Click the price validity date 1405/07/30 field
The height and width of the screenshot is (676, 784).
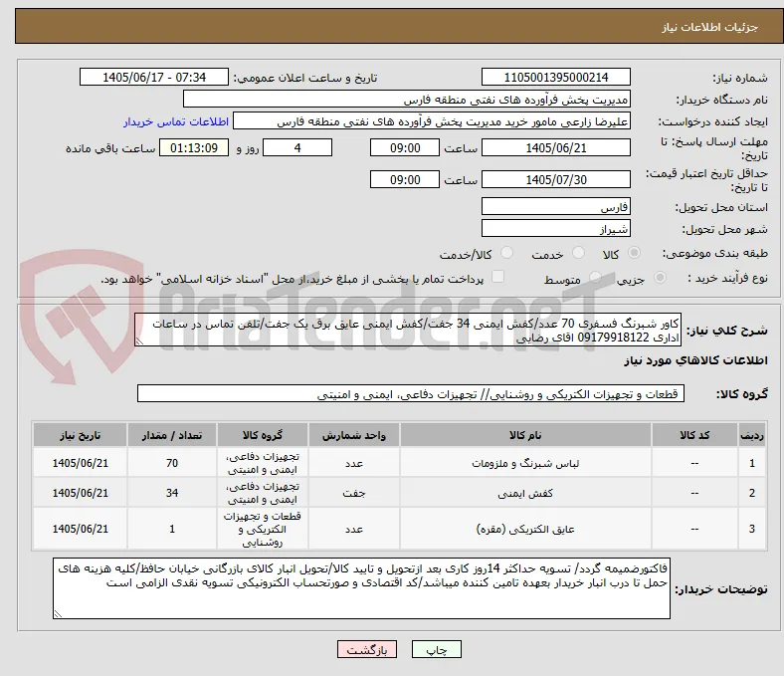[555, 179]
